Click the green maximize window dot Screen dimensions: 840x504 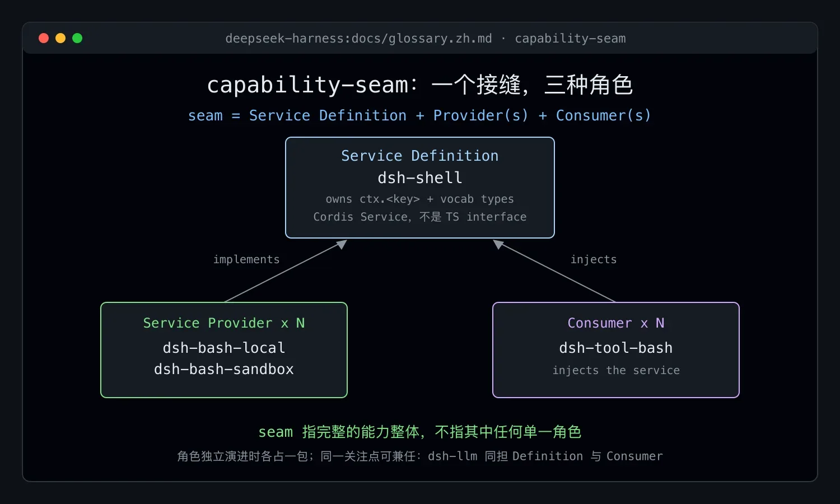point(77,38)
